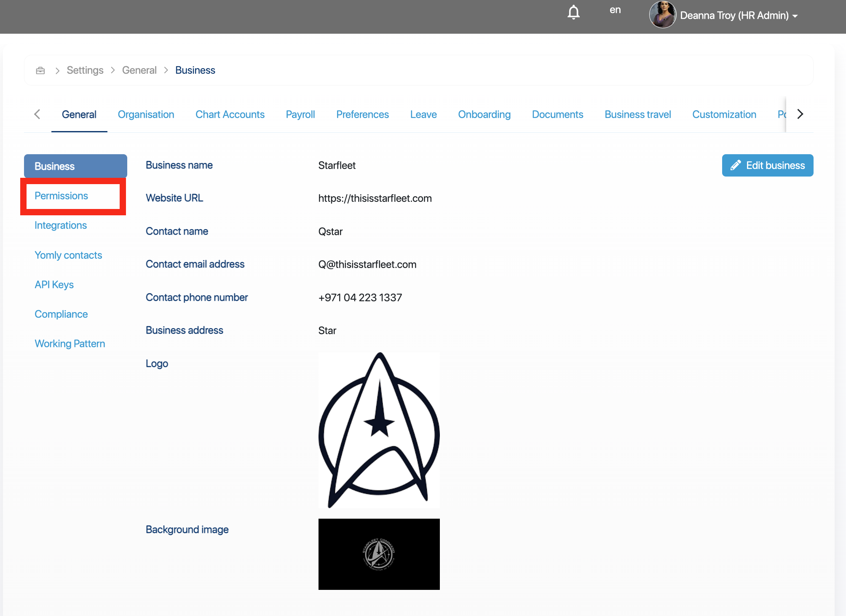Open the Onboarding tab

tap(485, 115)
